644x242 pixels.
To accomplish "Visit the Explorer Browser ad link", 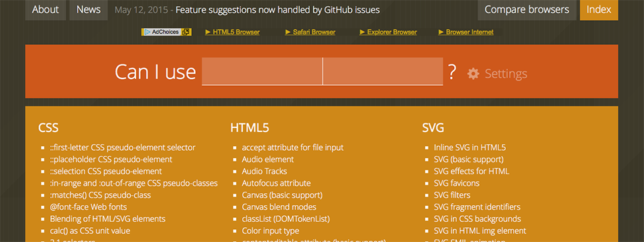I will coord(388,32).
